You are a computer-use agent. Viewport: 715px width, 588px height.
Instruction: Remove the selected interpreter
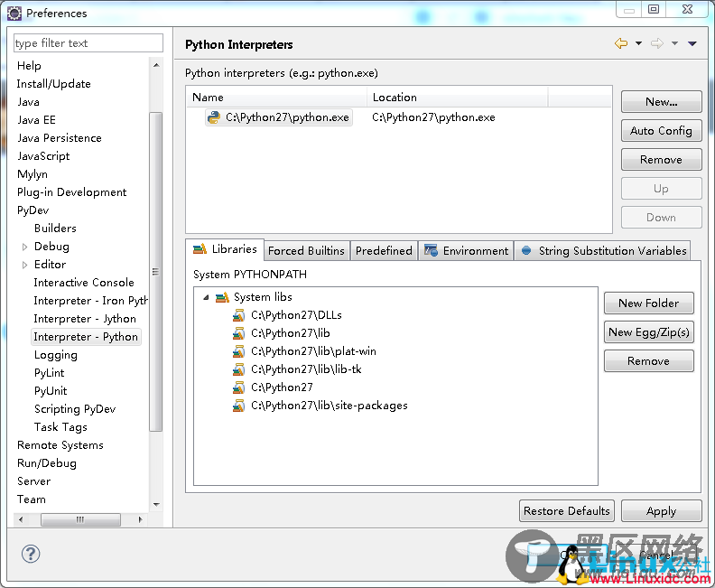661,160
